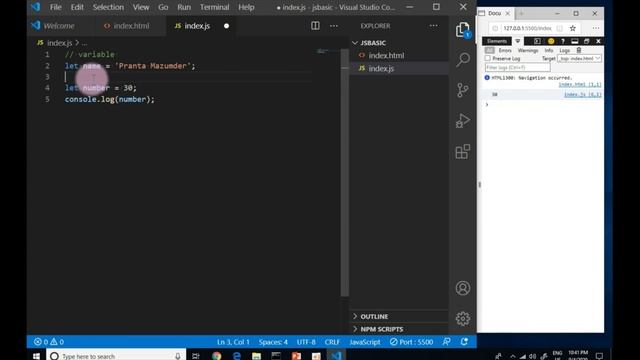Click the Live Server Port : 5500 status item
The height and width of the screenshot is (360, 640).
tap(411, 342)
